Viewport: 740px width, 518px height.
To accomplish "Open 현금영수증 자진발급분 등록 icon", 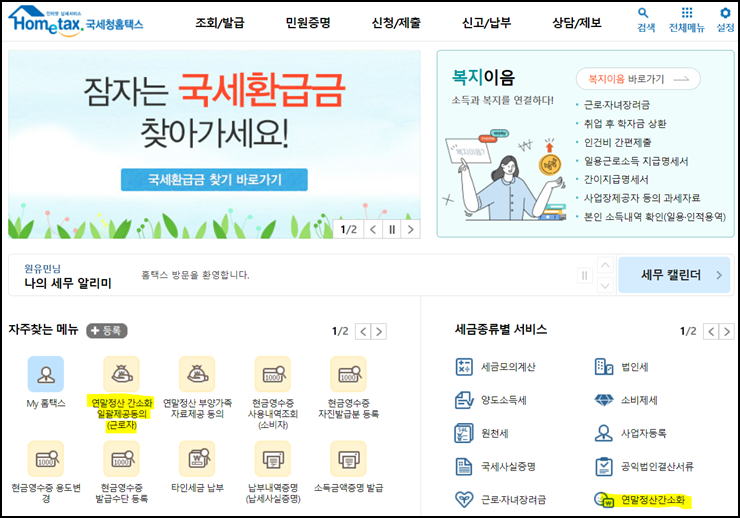I will 348,374.
